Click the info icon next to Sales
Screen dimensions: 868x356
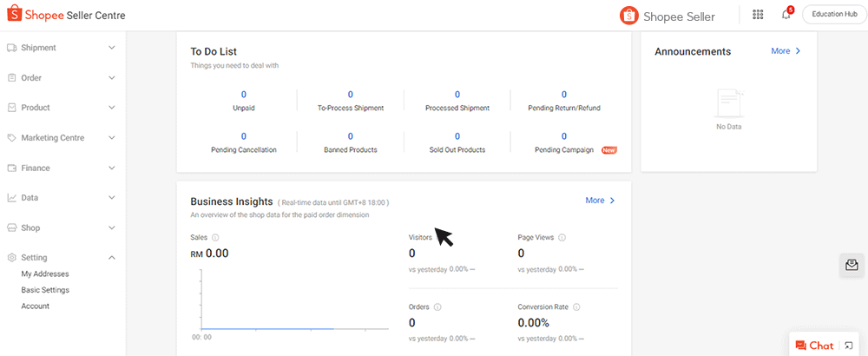tap(215, 237)
